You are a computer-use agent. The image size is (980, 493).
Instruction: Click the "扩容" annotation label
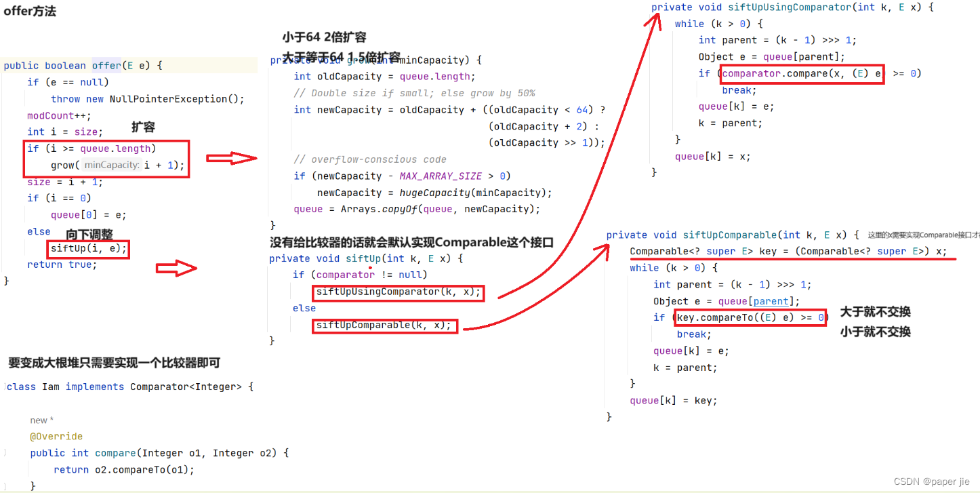coord(143,127)
